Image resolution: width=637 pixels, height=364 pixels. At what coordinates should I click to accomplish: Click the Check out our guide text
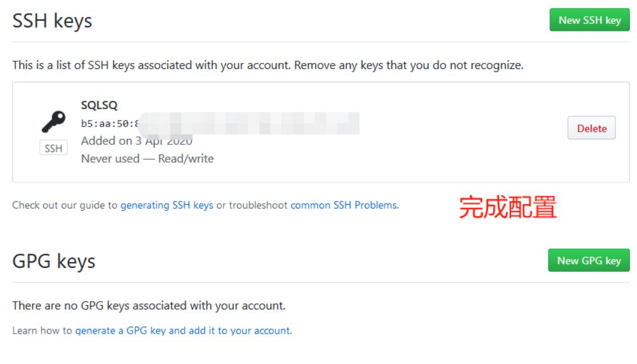click(65, 205)
